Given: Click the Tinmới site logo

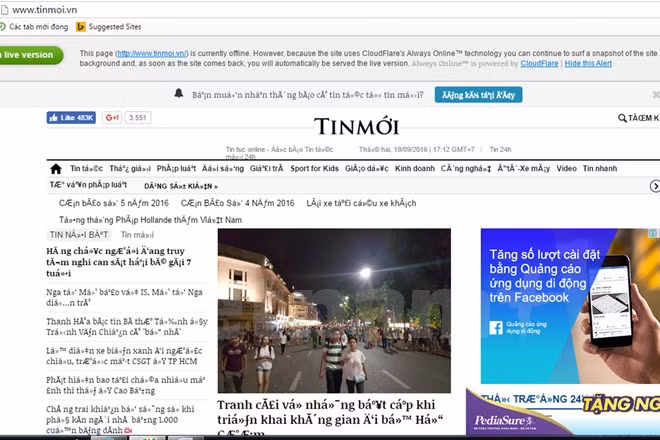Looking at the screenshot, I should (x=356, y=126).
